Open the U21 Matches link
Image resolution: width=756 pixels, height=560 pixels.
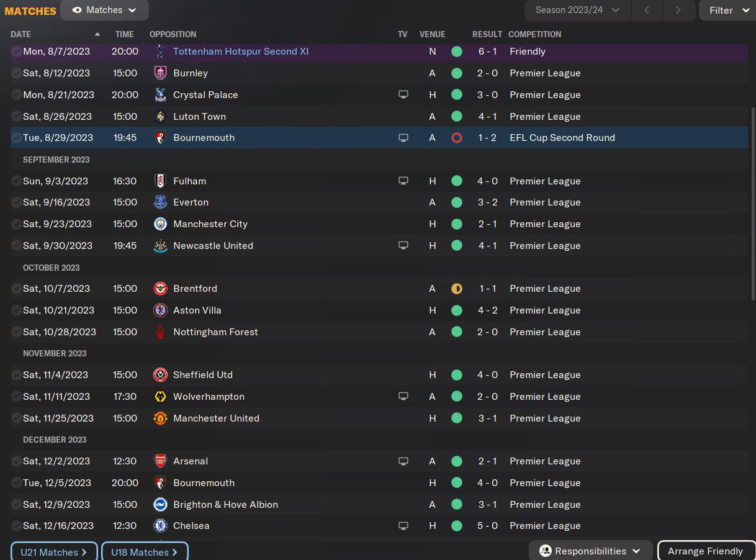click(x=54, y=552)
